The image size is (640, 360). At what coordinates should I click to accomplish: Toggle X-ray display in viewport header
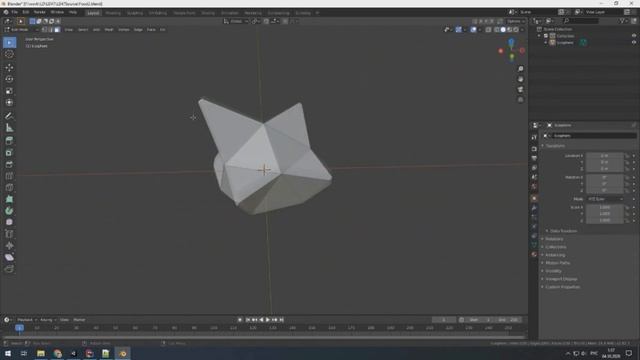tap(488, 29)
